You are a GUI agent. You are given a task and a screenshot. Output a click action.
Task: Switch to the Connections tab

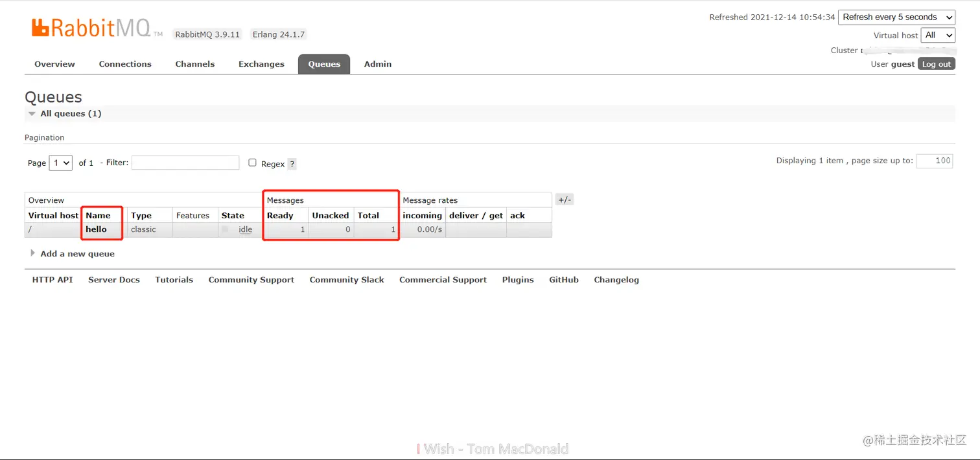tap(125, 64)
